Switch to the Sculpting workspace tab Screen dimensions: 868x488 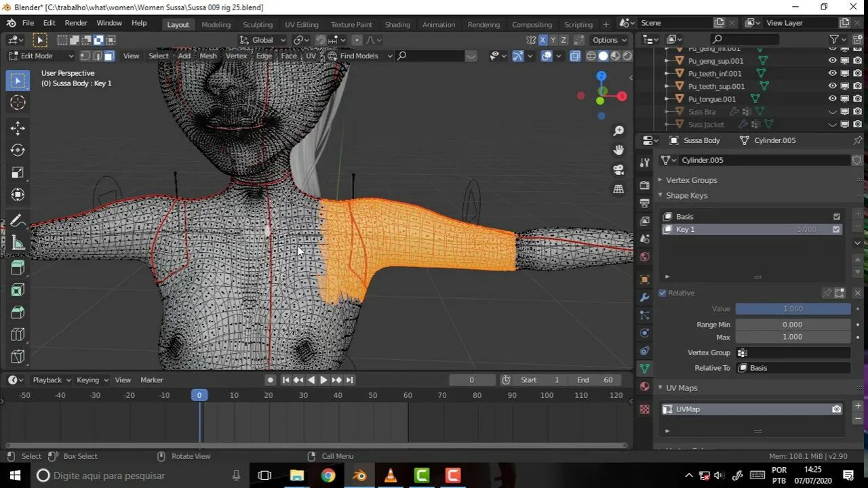[258, 24]
